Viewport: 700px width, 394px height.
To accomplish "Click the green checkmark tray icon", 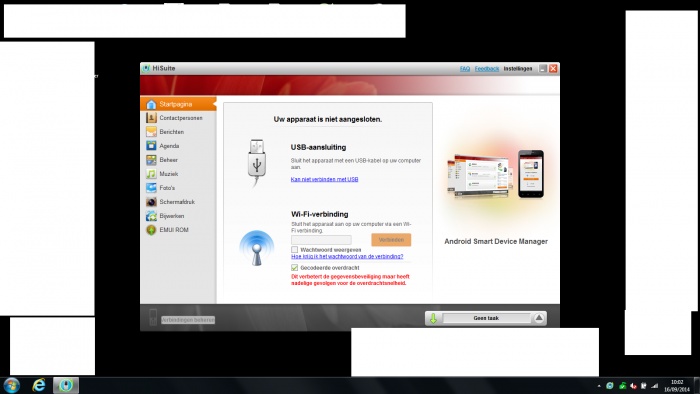I will [622, 386].
